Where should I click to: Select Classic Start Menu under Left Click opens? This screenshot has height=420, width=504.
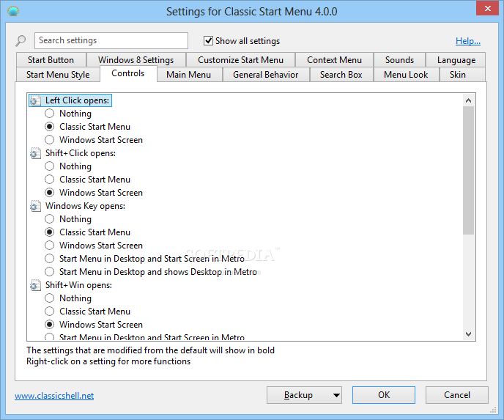(49, 126)
